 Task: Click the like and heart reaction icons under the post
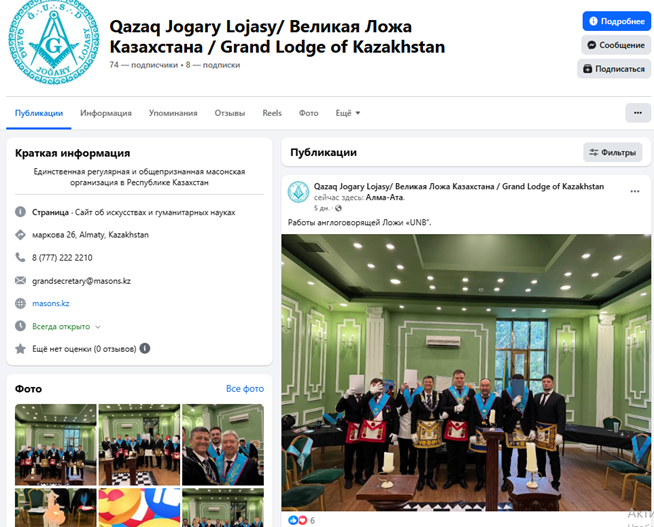[x=297, y=520]
